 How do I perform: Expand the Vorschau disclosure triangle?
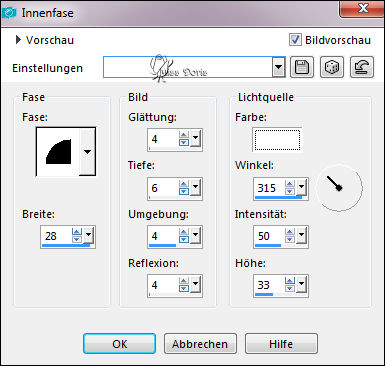(x=18, y=40)
